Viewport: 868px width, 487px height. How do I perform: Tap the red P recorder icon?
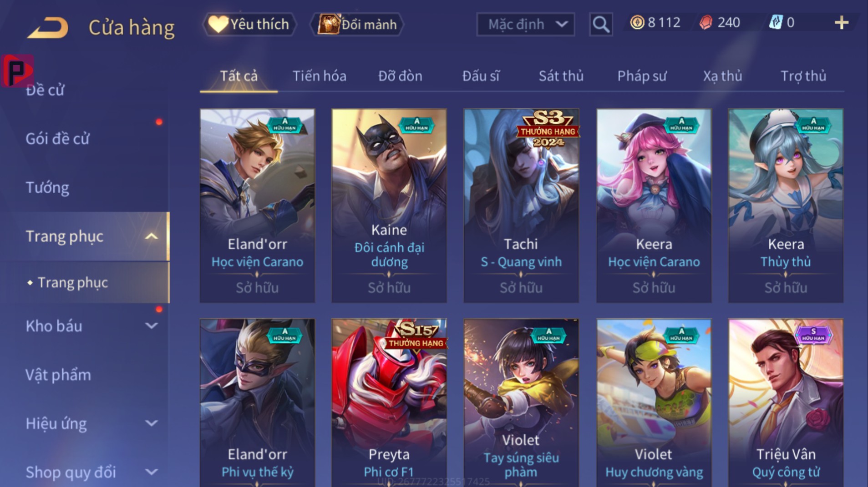pyautogui.click(x=17, y=70)
